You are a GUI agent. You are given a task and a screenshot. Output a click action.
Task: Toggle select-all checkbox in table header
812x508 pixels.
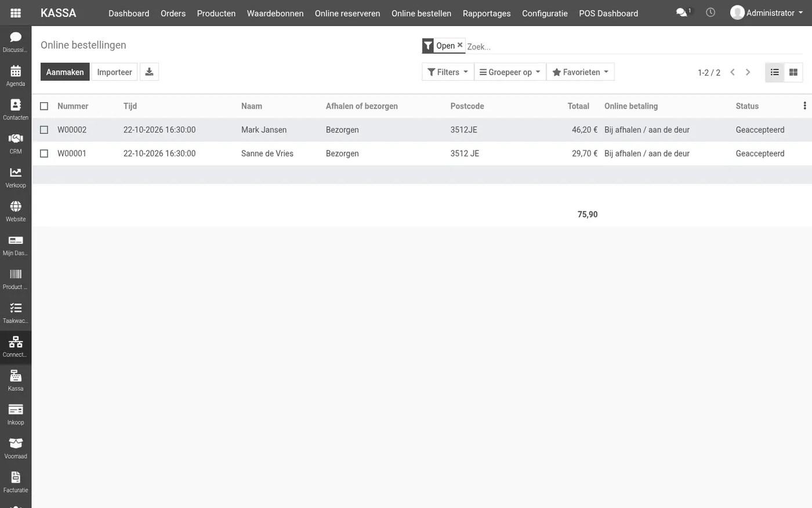[44, 106]
